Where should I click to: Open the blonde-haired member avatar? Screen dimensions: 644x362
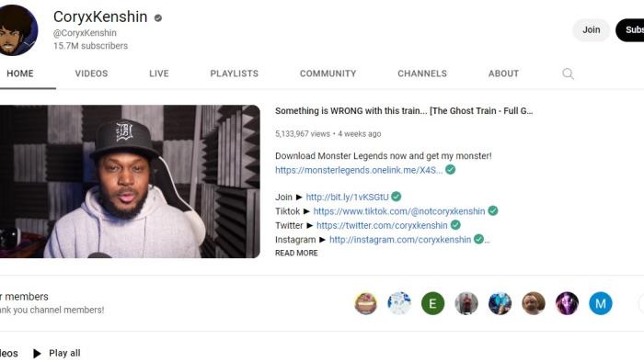click(534, 303)
